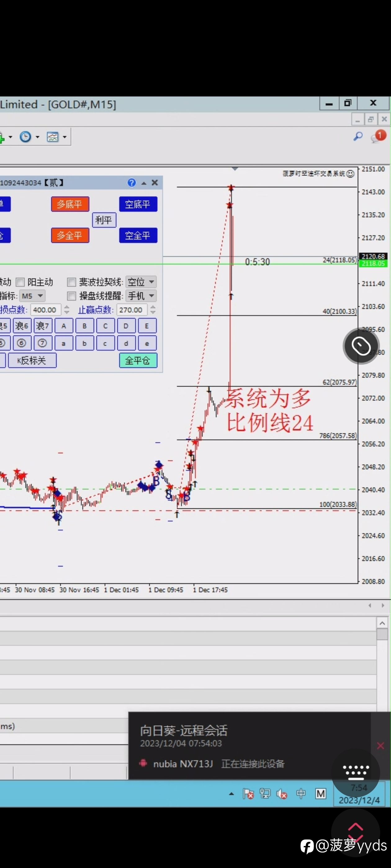
Task: Click the uppercase C label button
Action: [105, 326]
